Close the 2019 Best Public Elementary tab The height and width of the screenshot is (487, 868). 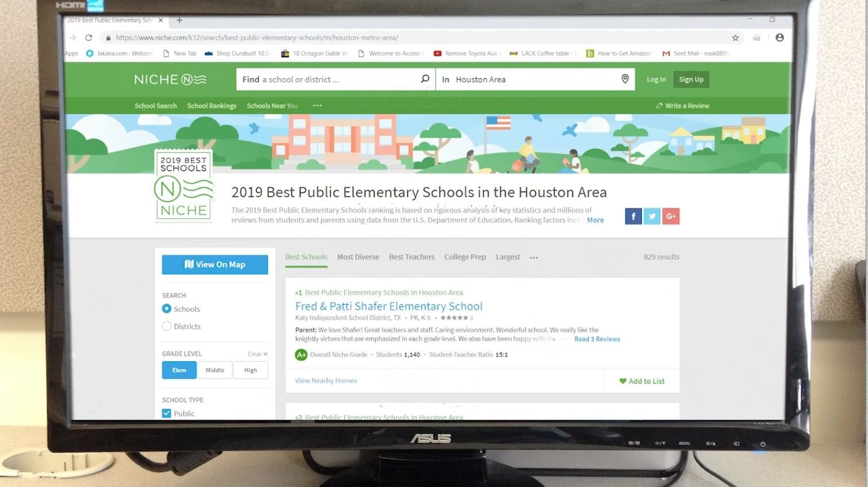pos(160,20)
